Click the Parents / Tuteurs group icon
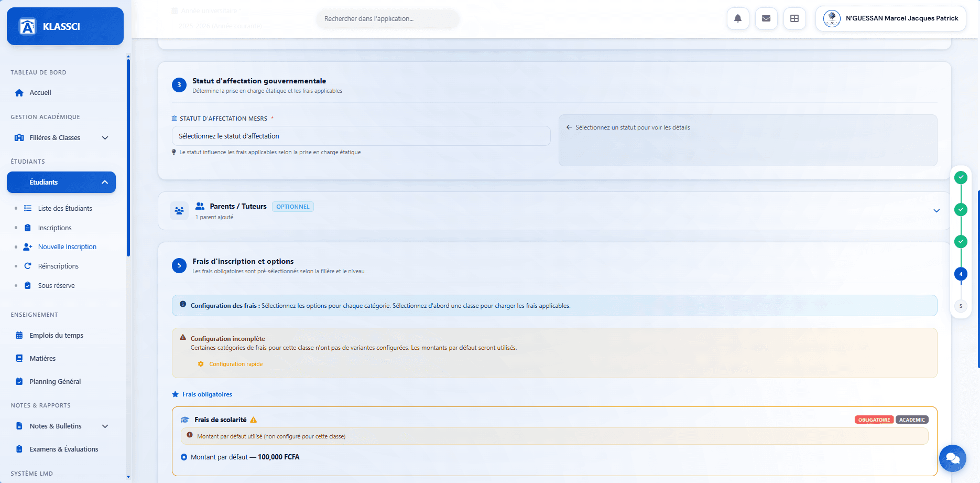Image resolution: width=980 pixels, height=483 pixels. coord(179,211)
